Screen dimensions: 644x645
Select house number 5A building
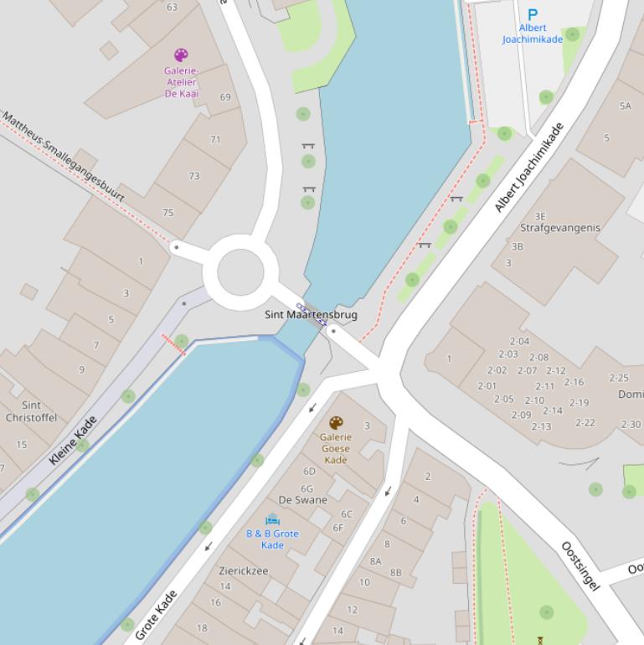(x=626, y=106)
